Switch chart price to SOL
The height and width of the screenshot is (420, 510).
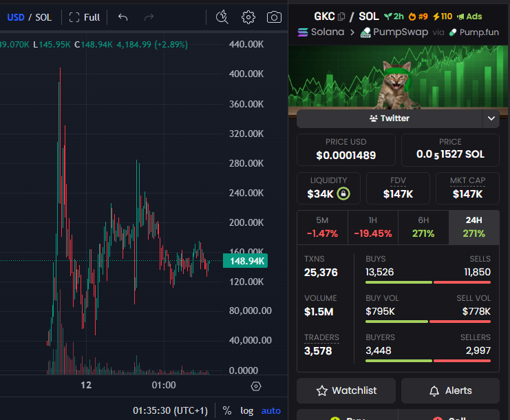tap(43, 17)
